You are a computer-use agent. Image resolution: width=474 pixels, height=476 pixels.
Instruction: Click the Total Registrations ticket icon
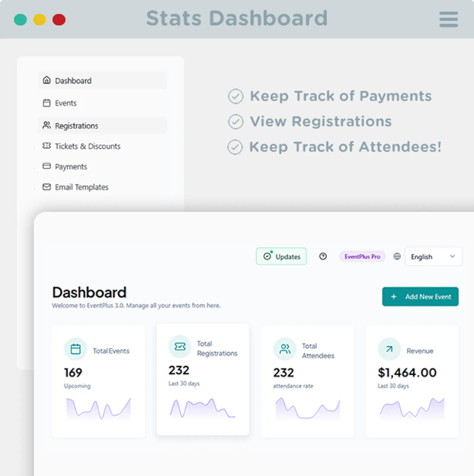point(180,347)
